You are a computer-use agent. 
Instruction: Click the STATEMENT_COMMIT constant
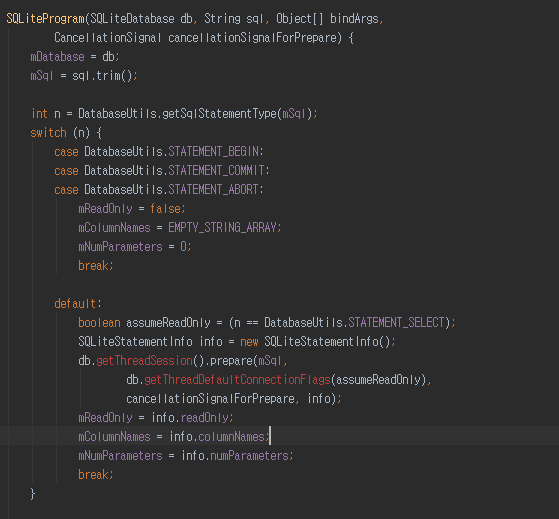pyautogui.click(x=216, y=170)
